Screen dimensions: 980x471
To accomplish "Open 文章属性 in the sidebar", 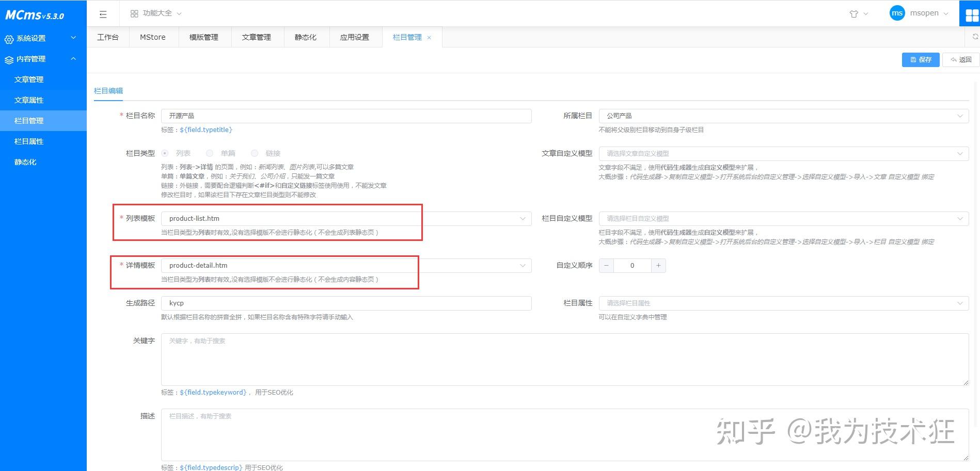I will (x=43, y=100).
